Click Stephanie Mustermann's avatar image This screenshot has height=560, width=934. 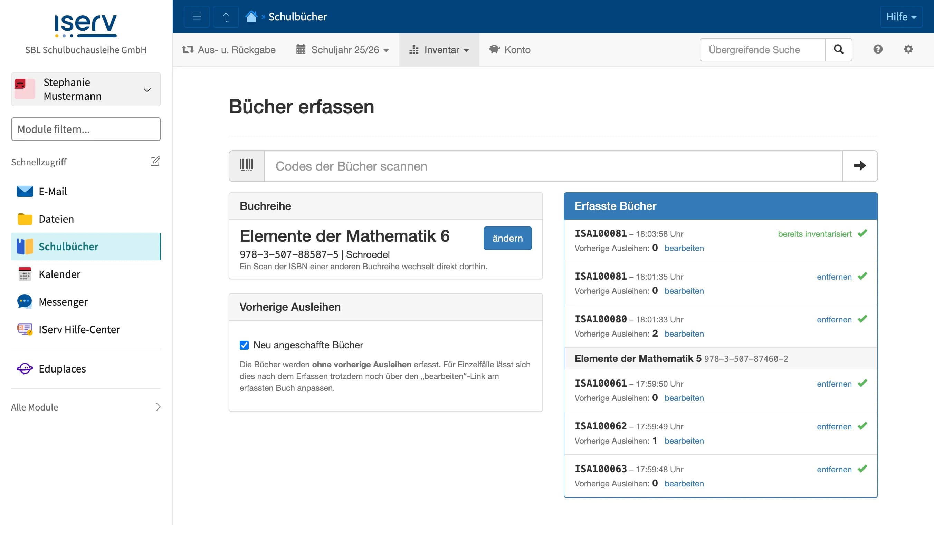[x=25, y=89]
